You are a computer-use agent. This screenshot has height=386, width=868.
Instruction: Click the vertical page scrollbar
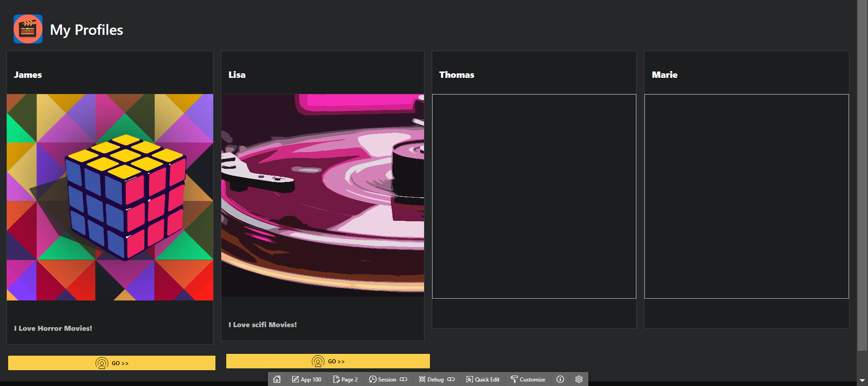[862, 175]
